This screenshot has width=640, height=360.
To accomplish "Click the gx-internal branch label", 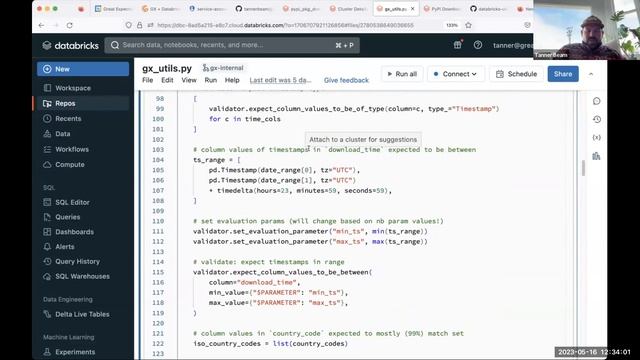I will 223,68.
